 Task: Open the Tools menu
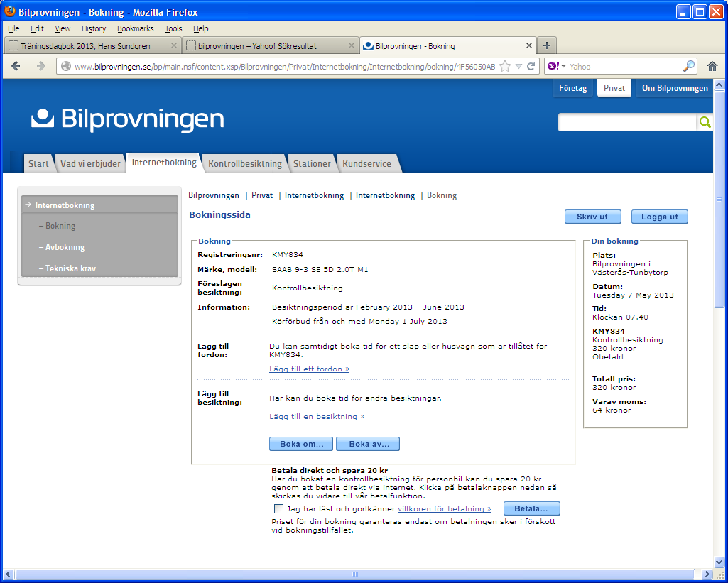tap(173, 28)
